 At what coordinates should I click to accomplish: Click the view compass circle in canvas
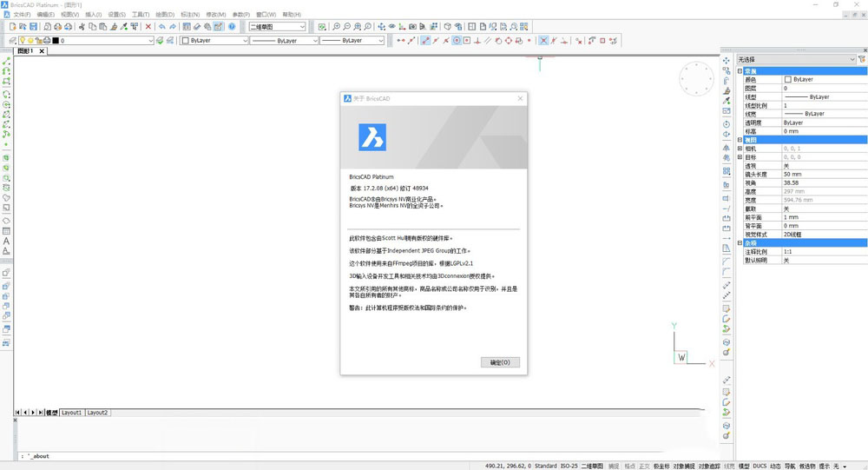click(x=696, y=79)
